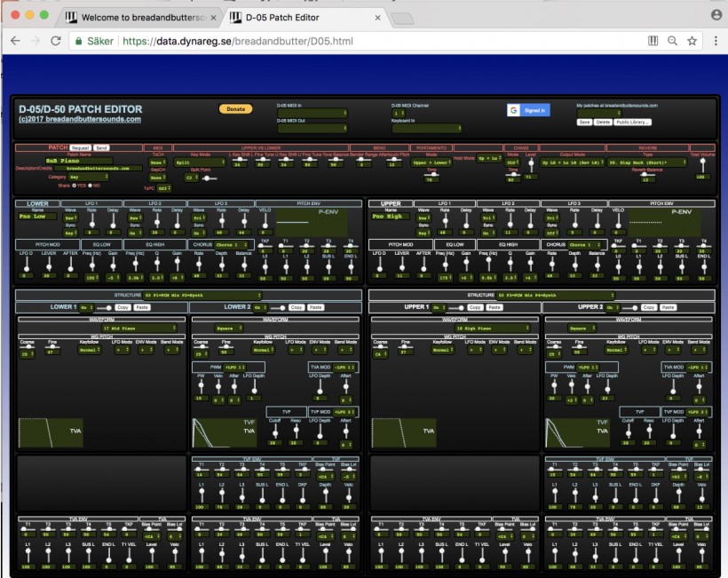728x578 pixels.
Task: Open the Reverb Type dropdown
Action: pyautogui.click(x=647, y=163)
